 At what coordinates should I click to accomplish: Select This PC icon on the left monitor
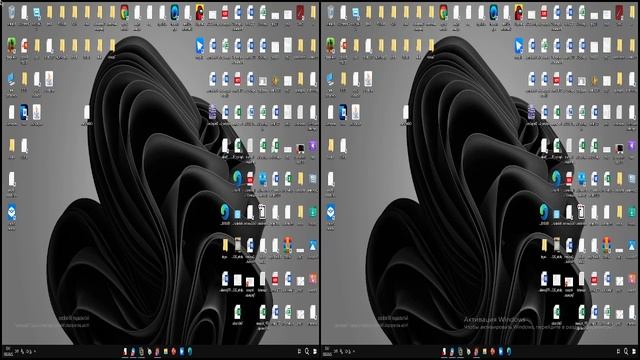(11, 79)
